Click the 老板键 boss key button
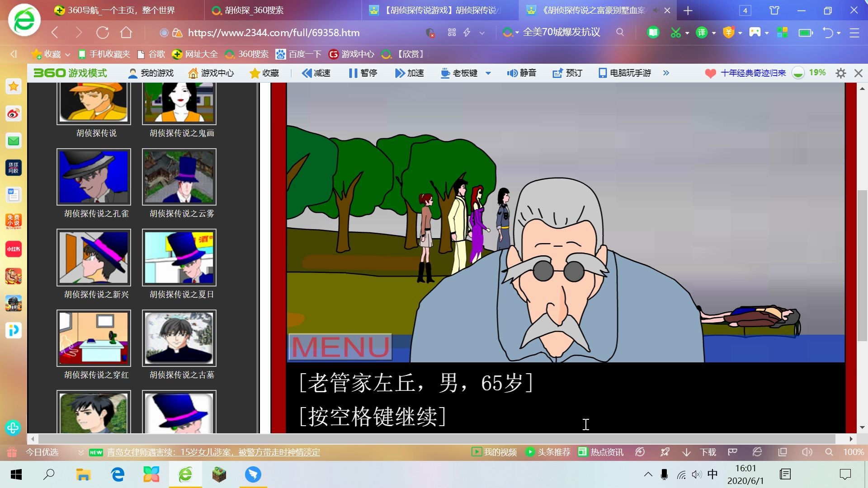868x488 pixels. click(x=459, y=73)
